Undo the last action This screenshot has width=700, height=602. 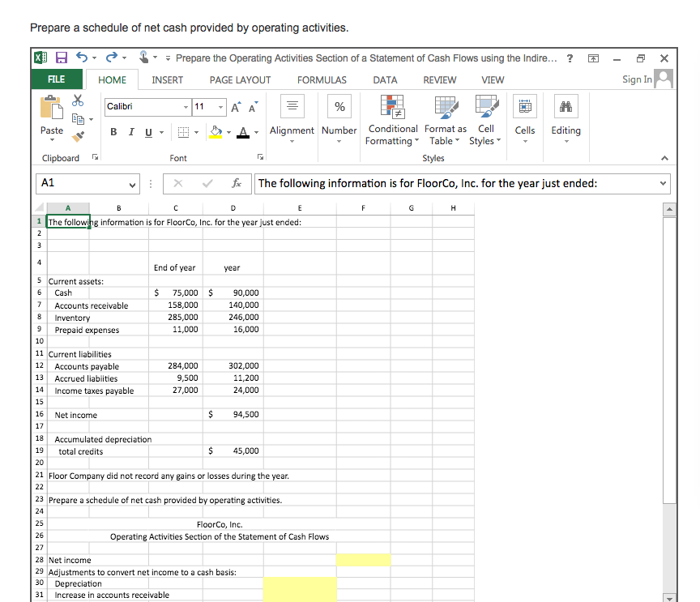click(81, 58)
